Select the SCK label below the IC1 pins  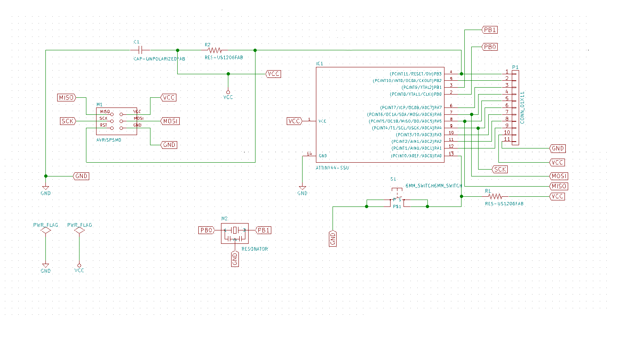click(500, 170)
